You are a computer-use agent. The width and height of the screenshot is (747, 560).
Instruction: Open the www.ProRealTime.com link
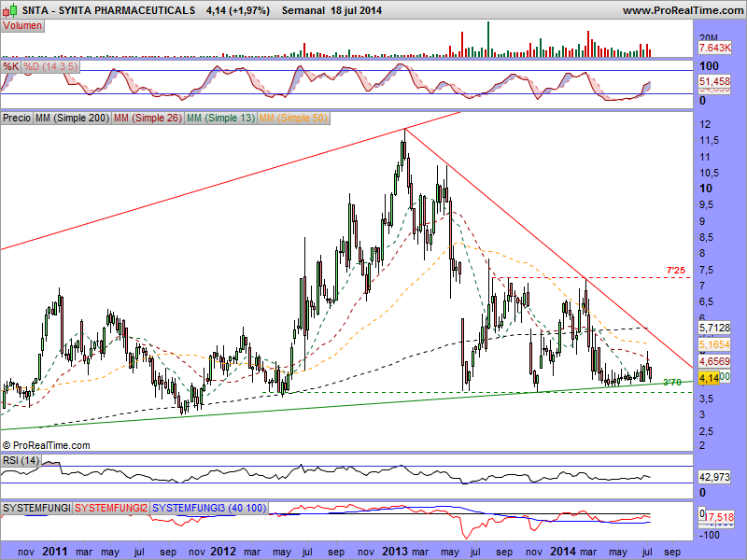pyautogui.click(x=683, y=10)
